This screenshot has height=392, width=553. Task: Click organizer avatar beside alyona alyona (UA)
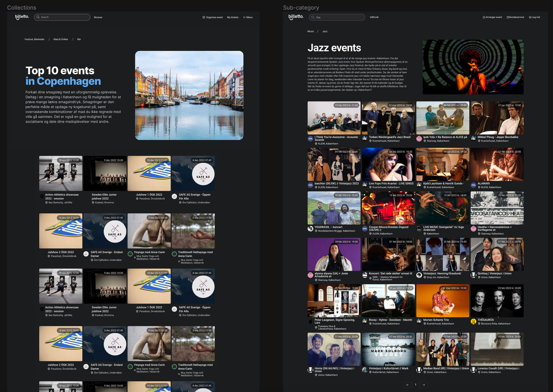coord(310,275)
